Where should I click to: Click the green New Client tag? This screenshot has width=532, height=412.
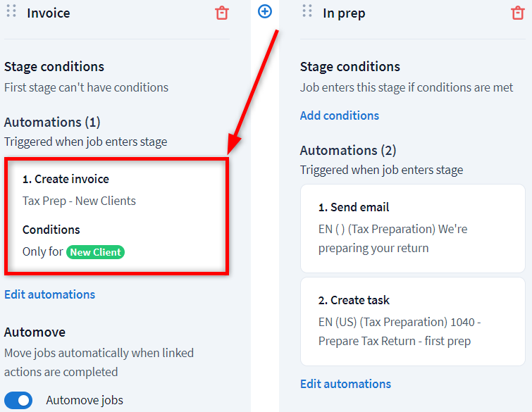pos(95,252)
